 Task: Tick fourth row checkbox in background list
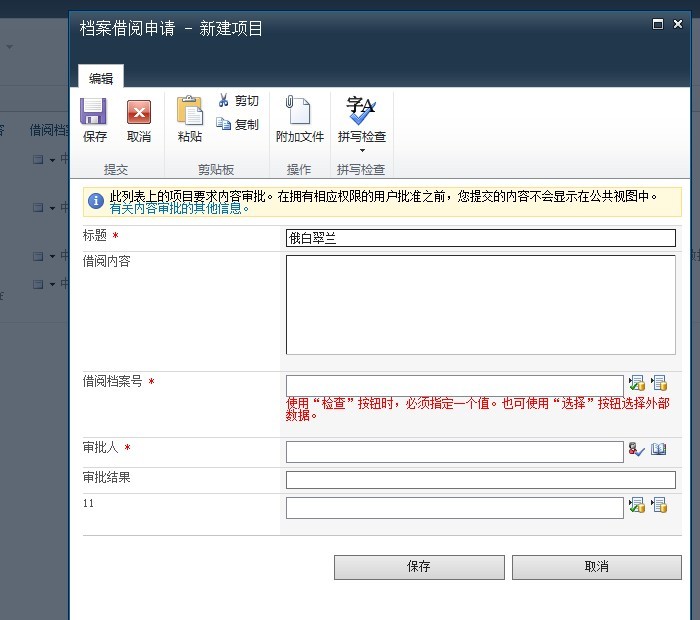(x=38, y=284)
